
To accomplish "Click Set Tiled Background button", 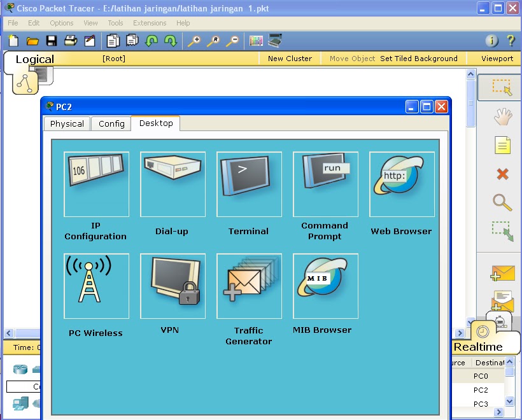I will (419, 59).
